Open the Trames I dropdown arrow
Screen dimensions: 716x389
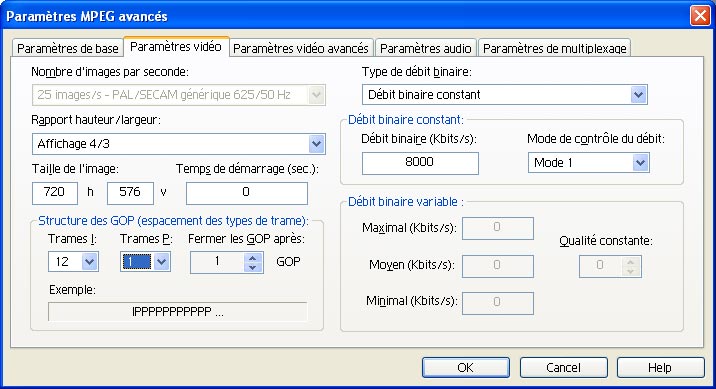click(90, 262)
